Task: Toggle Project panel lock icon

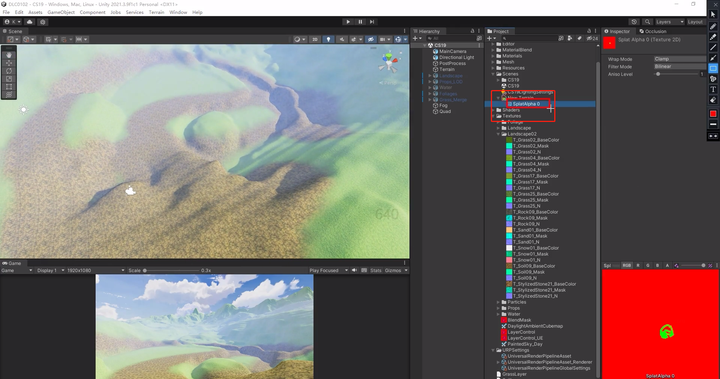Action: (x=589, y=31)
